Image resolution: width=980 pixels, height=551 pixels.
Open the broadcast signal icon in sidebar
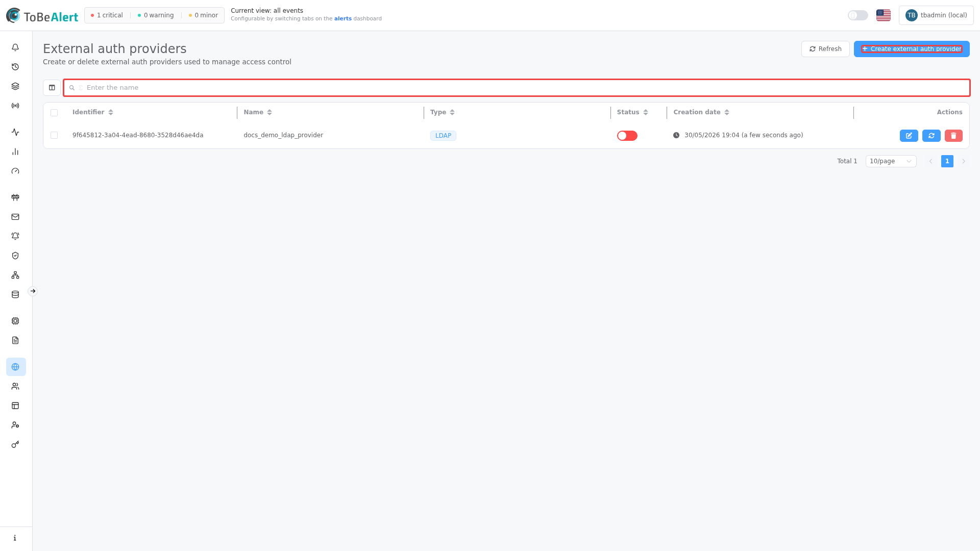[x=15, y=106]
